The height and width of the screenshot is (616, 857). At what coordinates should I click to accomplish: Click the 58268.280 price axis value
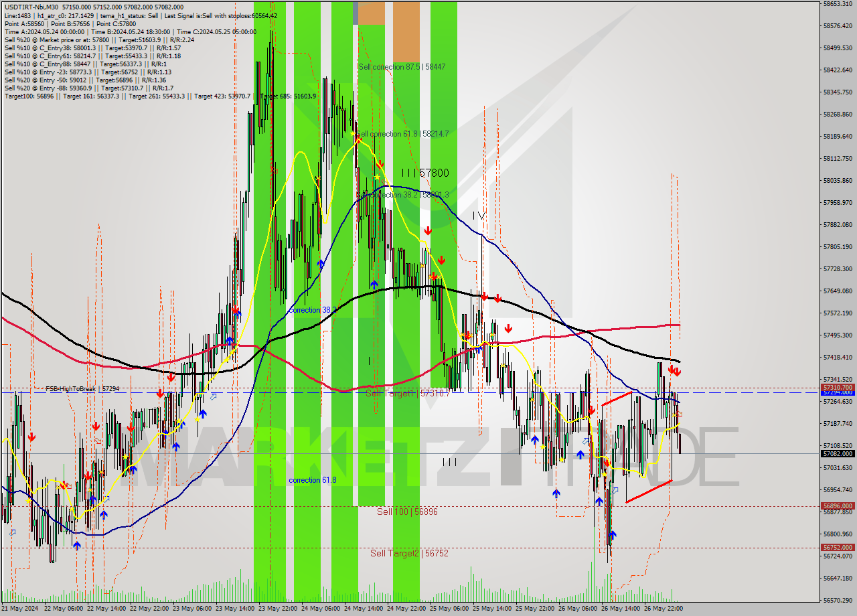click(837, 114)
